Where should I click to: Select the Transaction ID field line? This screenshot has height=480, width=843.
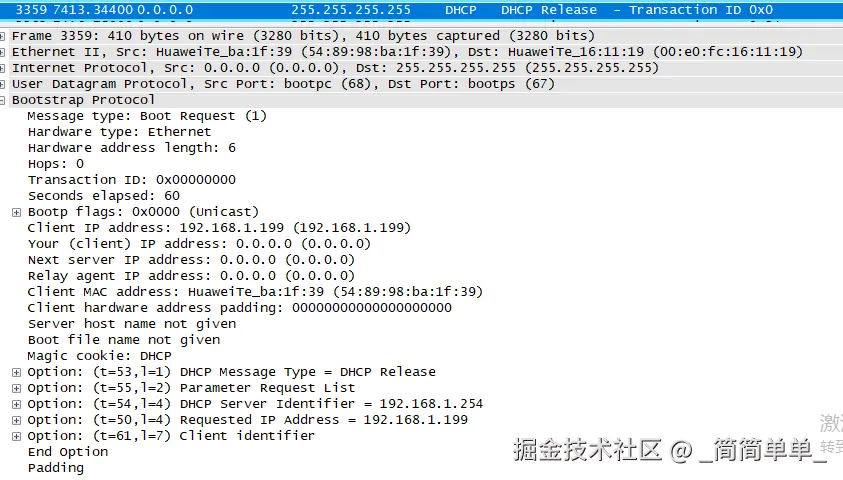pyautogui.click(x=132, y=180)
